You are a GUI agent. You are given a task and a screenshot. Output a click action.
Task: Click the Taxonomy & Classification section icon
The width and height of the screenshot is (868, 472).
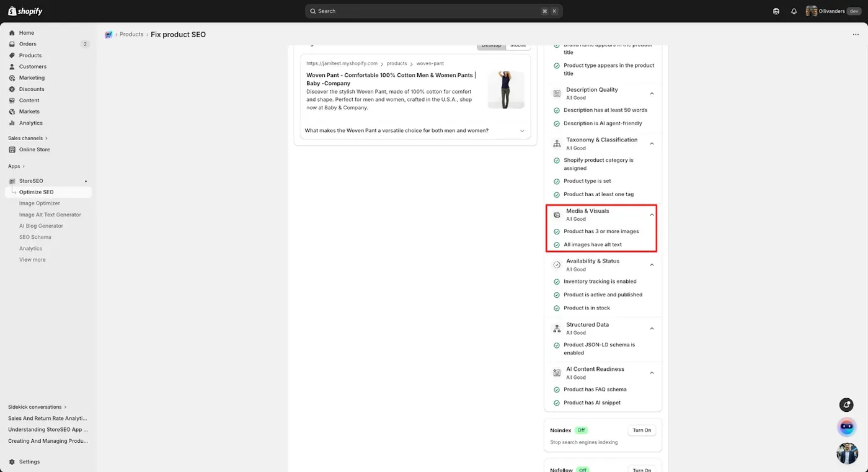click(557, 143)
